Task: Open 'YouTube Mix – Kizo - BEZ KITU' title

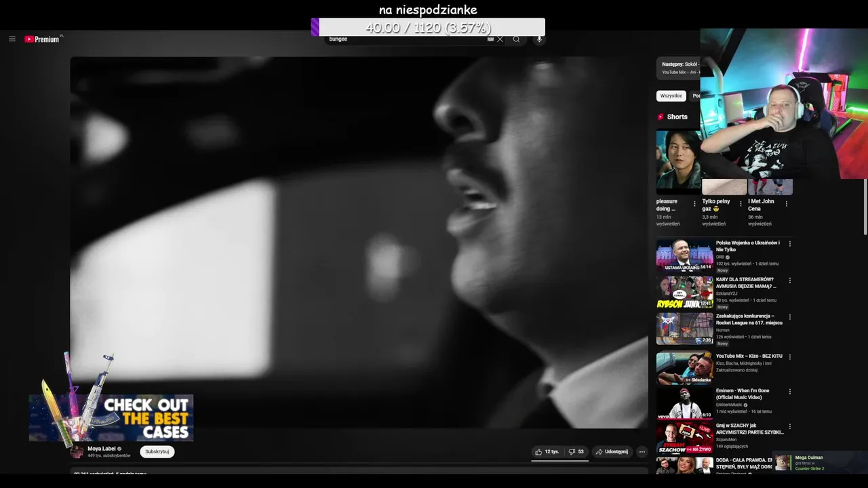Action: pos(749,357)
